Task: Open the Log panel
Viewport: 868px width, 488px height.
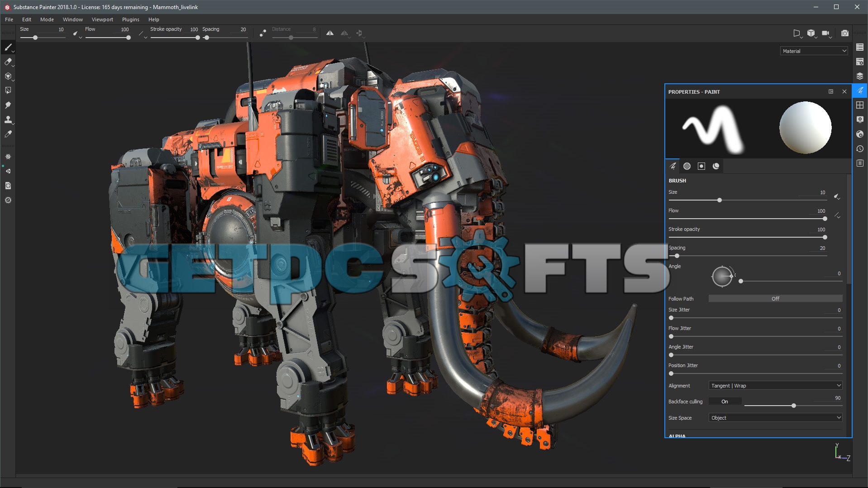Action: click(860, 163)
